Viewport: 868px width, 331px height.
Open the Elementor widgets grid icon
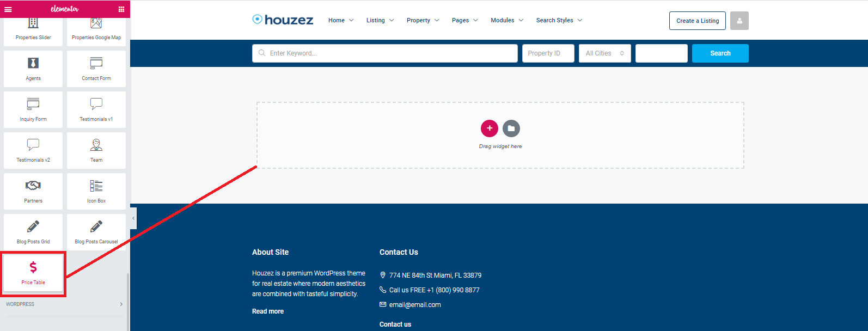click(121, 9)
